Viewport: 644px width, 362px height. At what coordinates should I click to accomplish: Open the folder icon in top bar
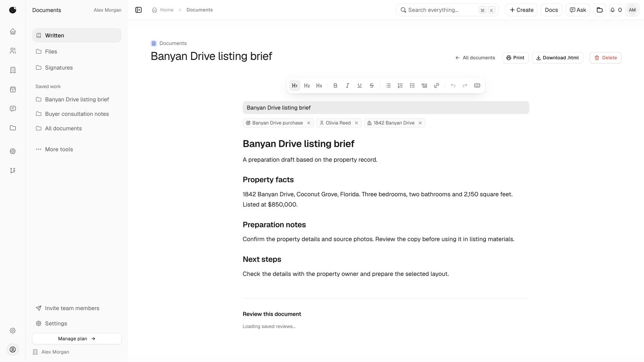(x=600, y=10)
